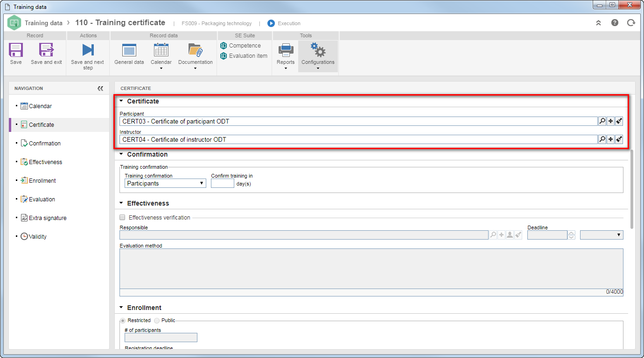Open the Reports printer icon
Screen dimensions: 644x358
pyautogui.click(x=286, y=50)
